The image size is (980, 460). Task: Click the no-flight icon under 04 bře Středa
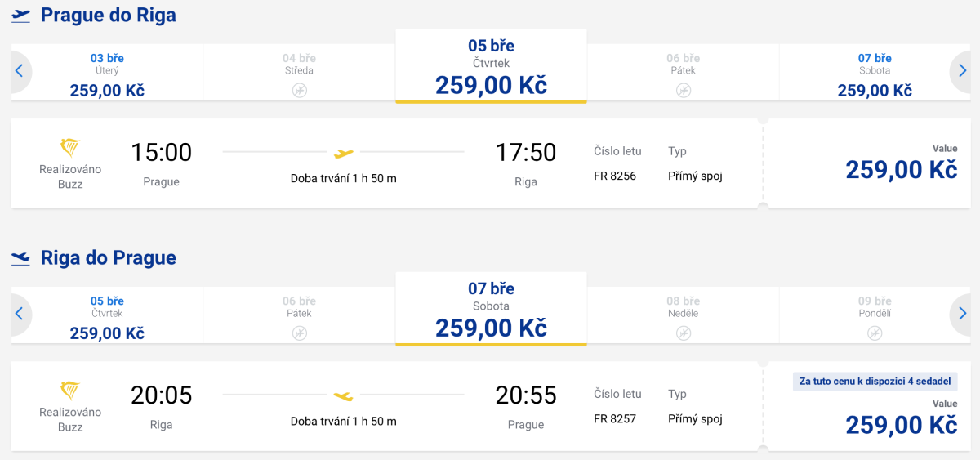tap(299, 90)
